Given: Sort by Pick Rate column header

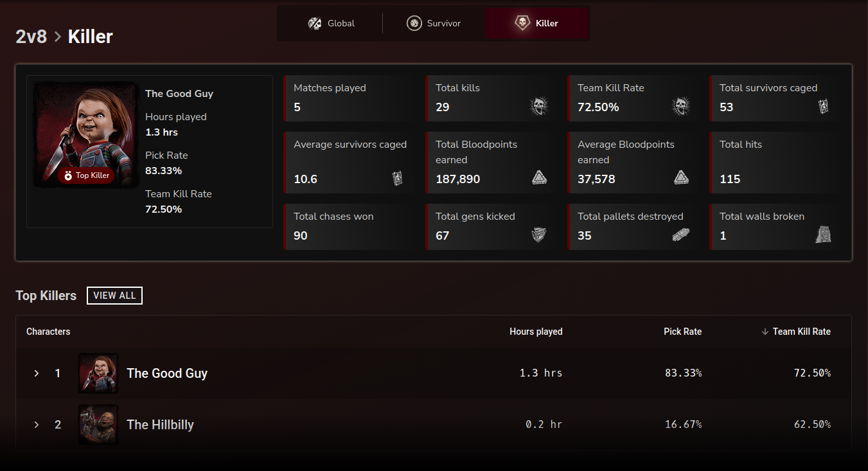Looking at the screenshot, I should [x=682, y=332].
